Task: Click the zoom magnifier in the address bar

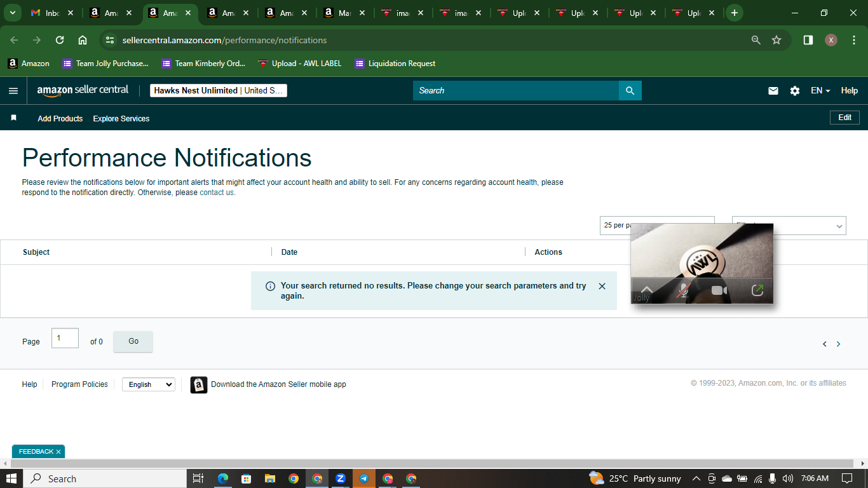Action: coord(756,40)
